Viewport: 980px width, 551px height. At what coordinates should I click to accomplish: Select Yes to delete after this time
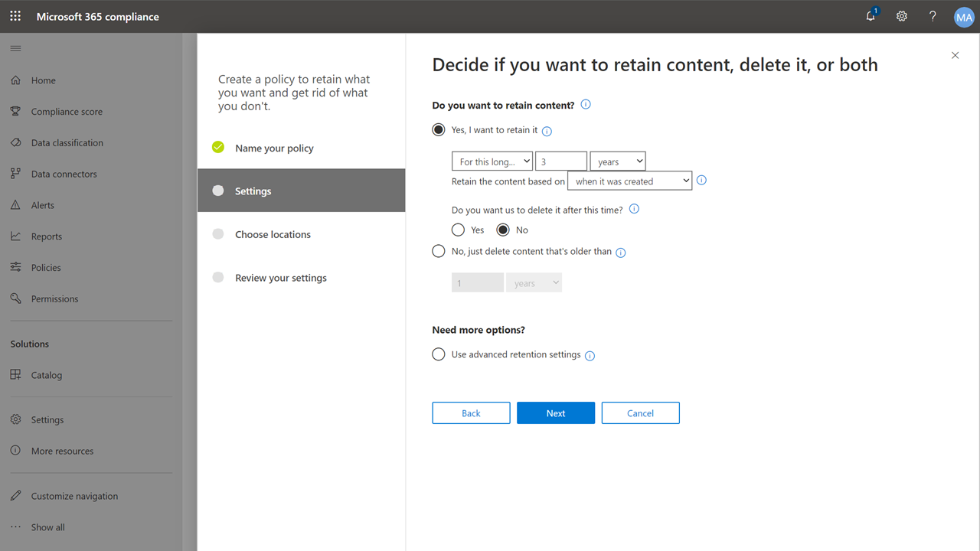coord(459,230)
